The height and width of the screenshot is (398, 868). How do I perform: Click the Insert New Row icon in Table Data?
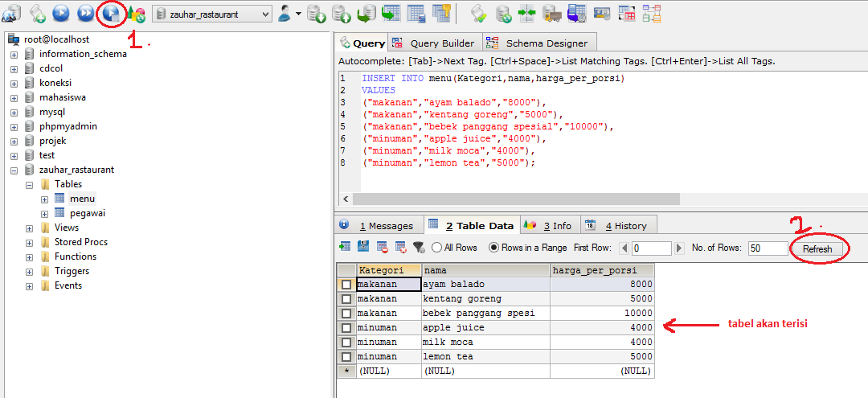click(345, 247)
